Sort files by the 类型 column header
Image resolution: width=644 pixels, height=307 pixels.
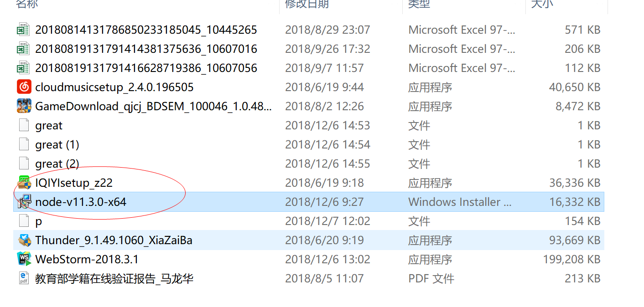[419, 4]
